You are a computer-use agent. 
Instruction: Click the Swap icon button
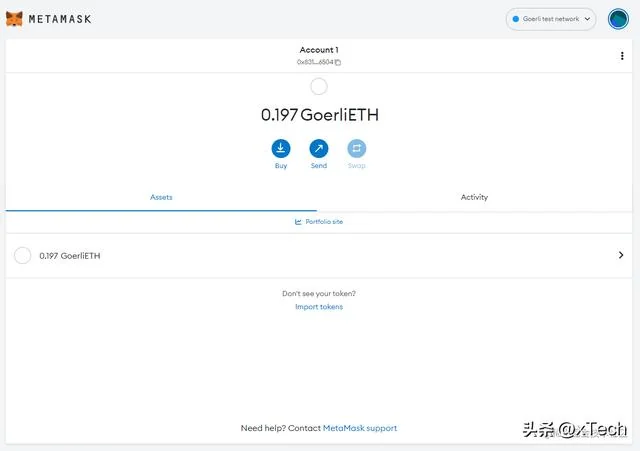356,148
